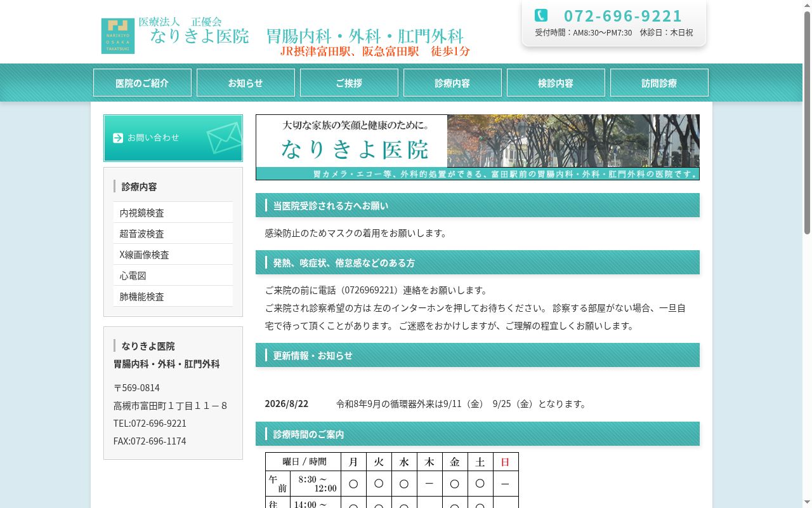Click the 〒569-0814 postal code
The height and width of the screenshot is (508, 812).
click(x=136, y=387)
